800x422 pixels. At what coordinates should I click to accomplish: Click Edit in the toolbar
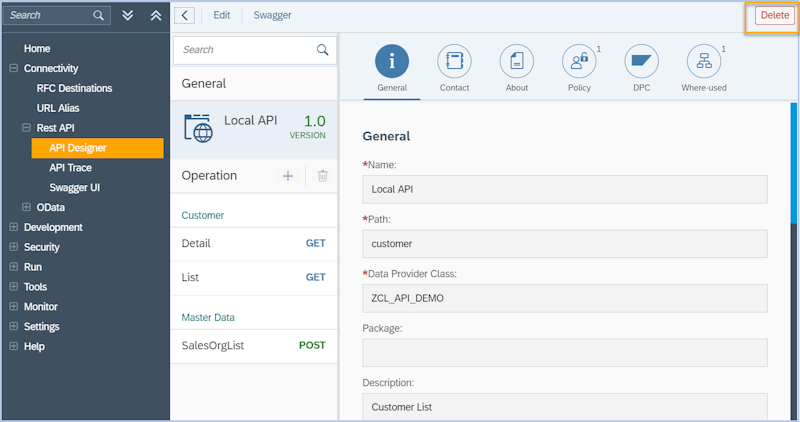221,15
